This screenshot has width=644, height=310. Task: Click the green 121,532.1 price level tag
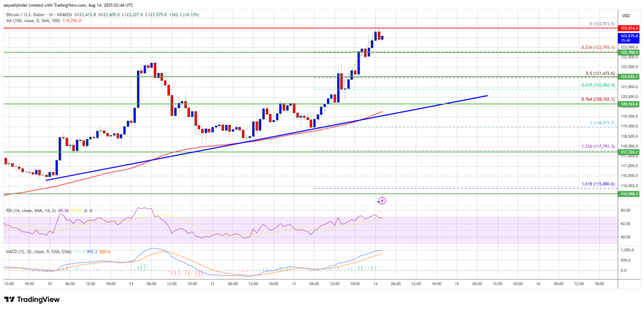tap(629, 77)
